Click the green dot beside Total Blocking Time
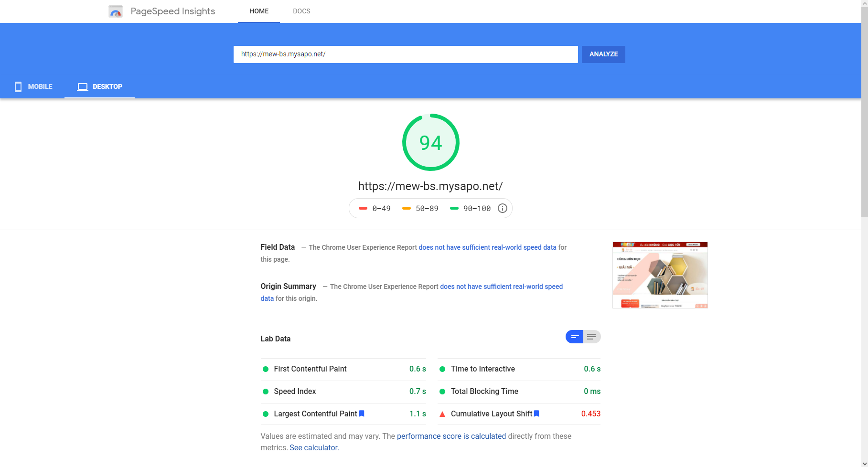The height and width of the screenshot is (467, 868). tap(442, 392)
